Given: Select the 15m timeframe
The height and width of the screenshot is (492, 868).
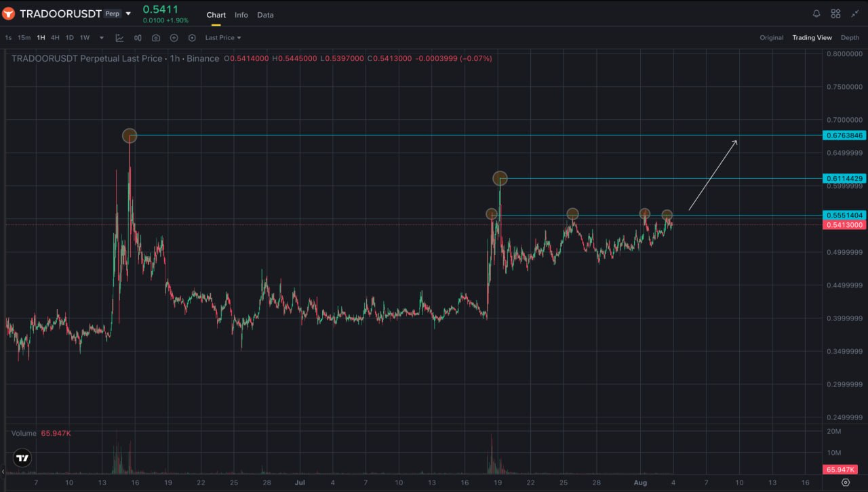Looking at the screenshot, I should coord(24,38).
